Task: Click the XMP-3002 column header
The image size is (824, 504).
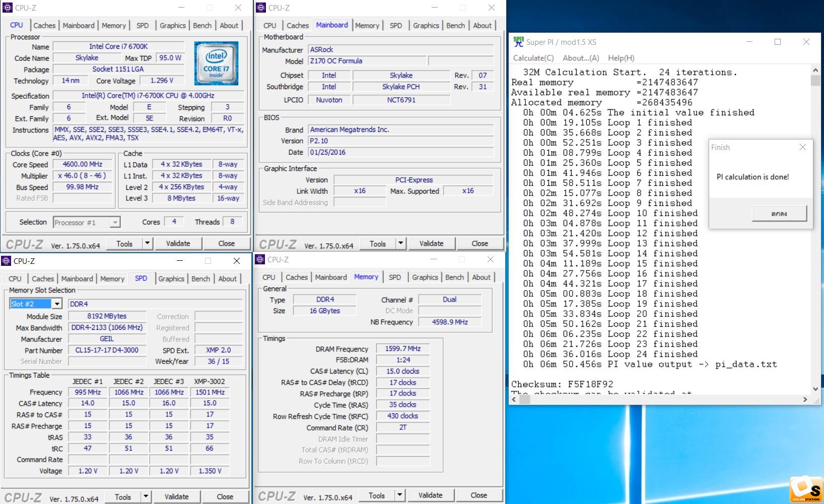Action: pos(210,382)
